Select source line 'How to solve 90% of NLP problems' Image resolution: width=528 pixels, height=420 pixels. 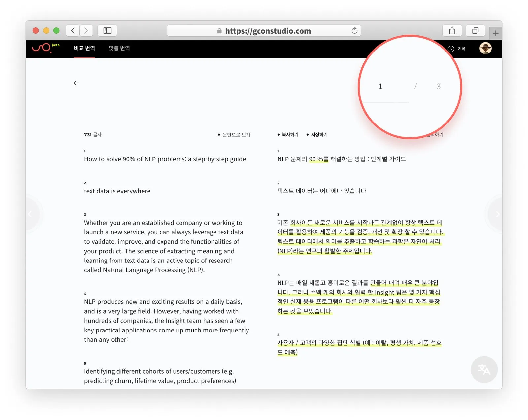point(165,159)
